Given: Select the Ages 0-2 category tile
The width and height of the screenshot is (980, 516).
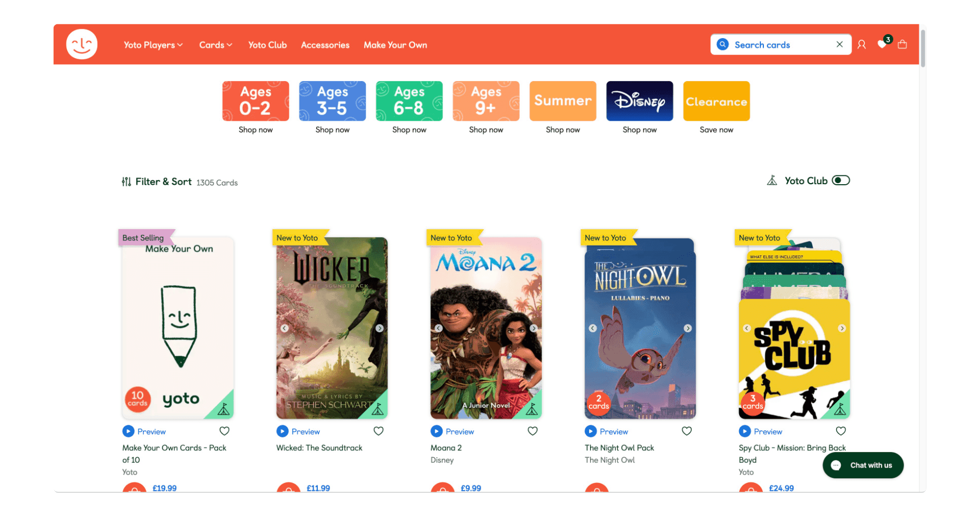Looking at the screenshot, I should pyautogui.click(x=255, y=101).
